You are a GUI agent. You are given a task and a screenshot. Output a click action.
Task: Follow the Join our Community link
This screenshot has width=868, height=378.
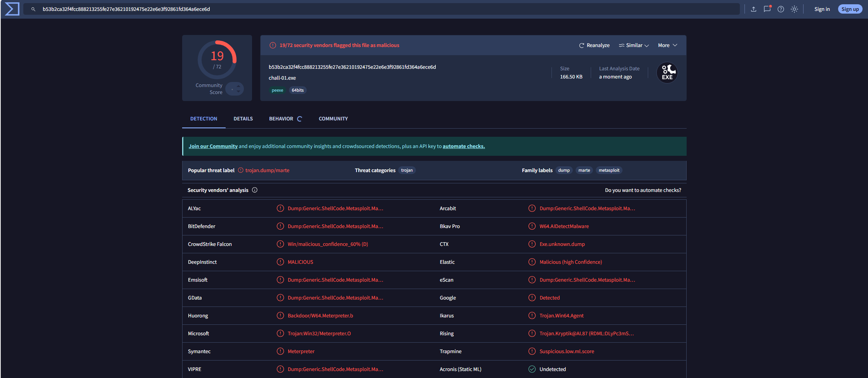click(x=213, y=146)
